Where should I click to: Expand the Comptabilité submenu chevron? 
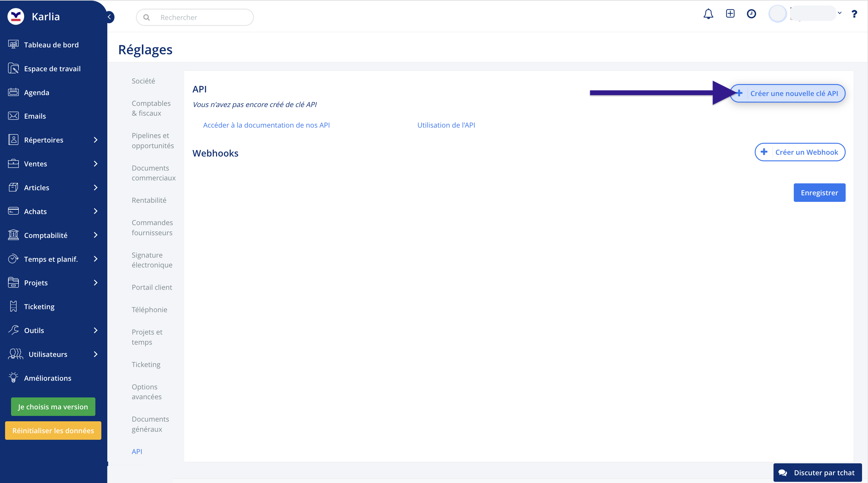tap(96, 235)
